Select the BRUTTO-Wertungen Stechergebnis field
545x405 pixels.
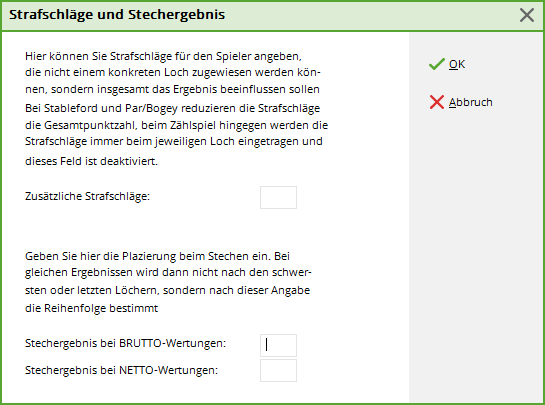[278, 346]
